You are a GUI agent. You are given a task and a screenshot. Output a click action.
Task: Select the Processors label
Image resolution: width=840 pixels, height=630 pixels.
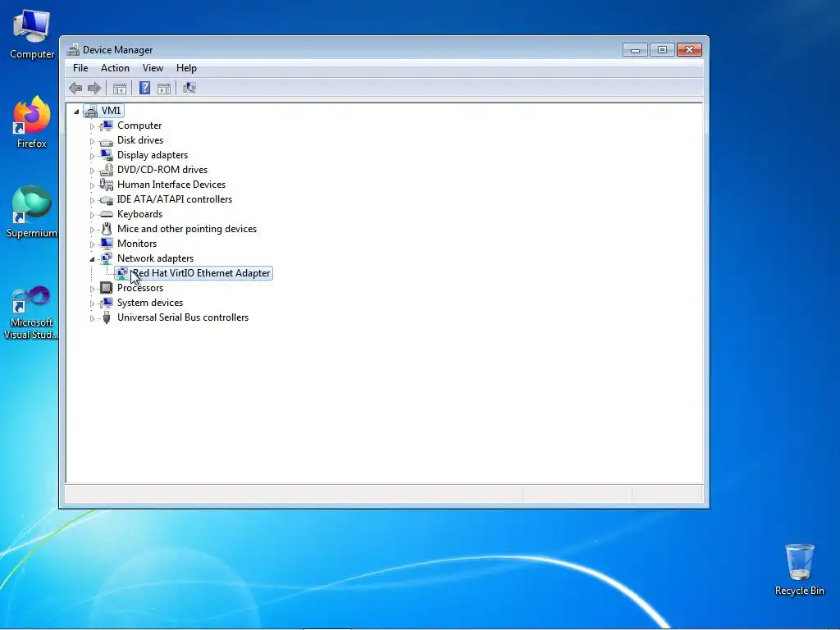[140, 288]
